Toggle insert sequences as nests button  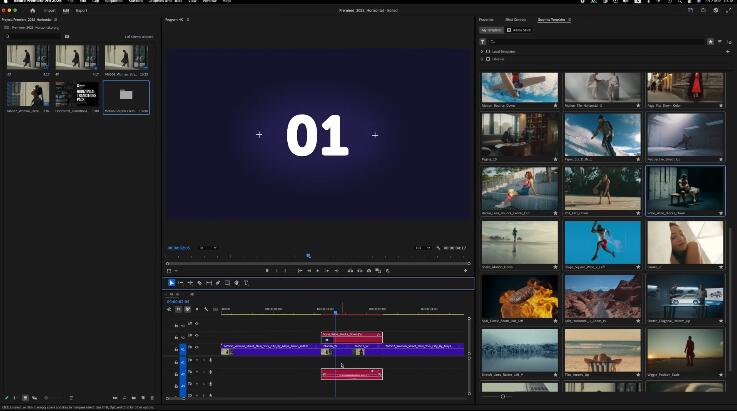pos(169,309)
